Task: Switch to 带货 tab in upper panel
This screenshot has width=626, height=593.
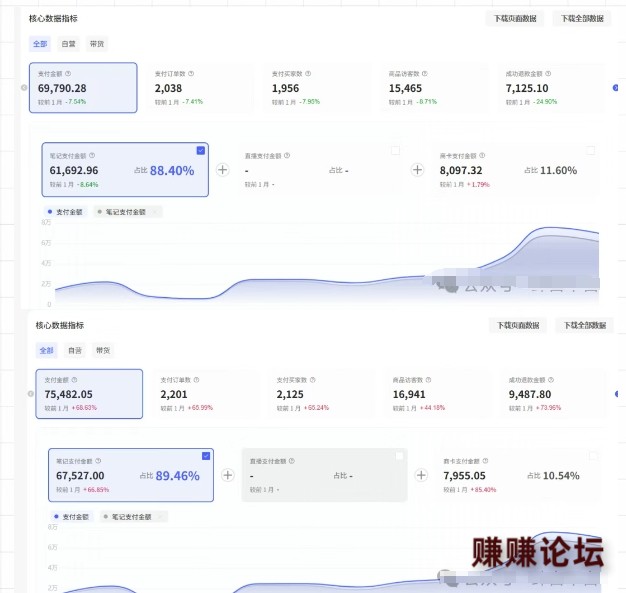Action: point(97,44)
